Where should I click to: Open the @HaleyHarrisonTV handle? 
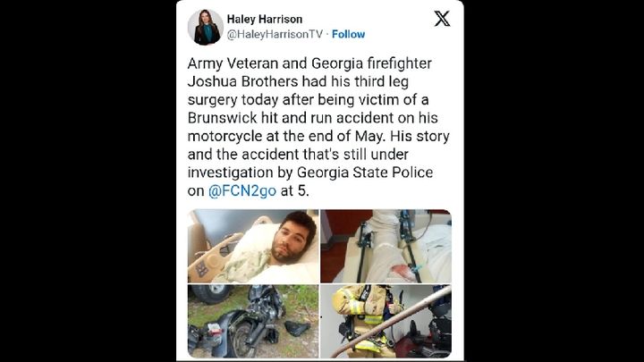(275, 34)
